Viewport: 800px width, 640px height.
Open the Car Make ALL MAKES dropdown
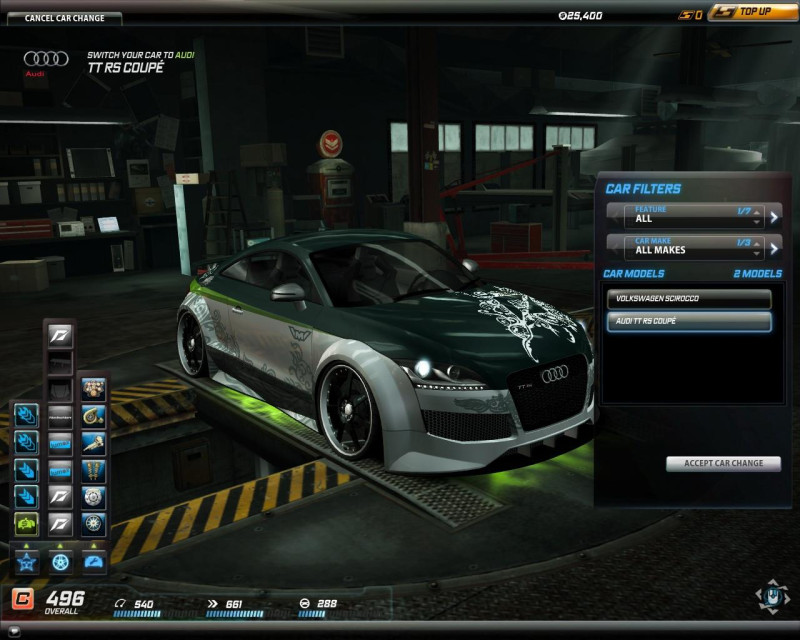click(693, 248)
